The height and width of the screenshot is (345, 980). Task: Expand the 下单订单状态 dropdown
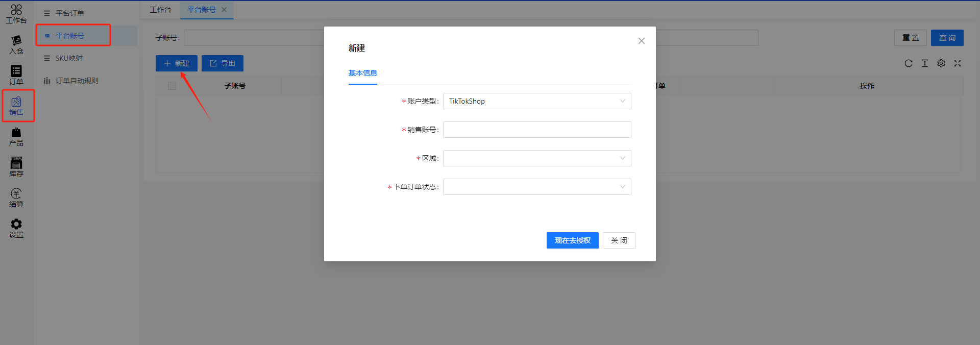click(536, 187)
